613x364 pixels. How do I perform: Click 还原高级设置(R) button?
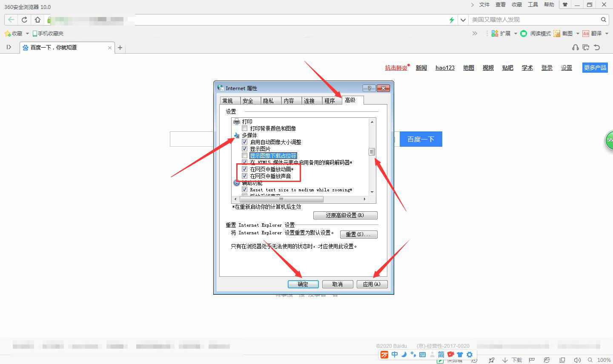(x=345, y=215)
